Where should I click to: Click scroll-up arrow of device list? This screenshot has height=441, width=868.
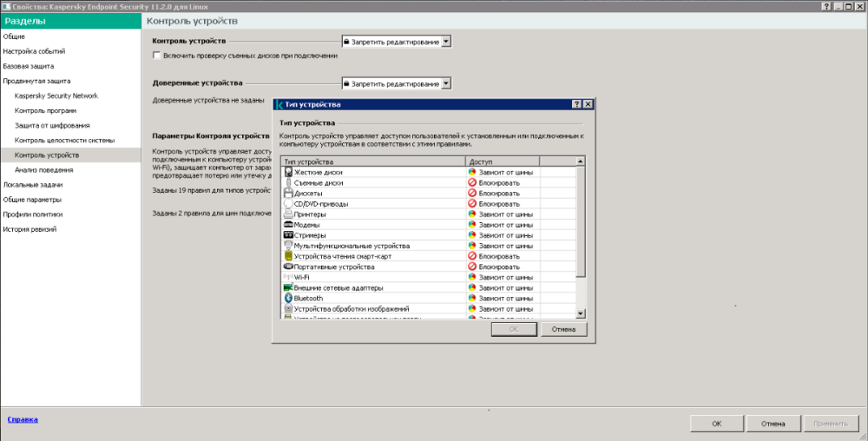[x=581, y=161]
